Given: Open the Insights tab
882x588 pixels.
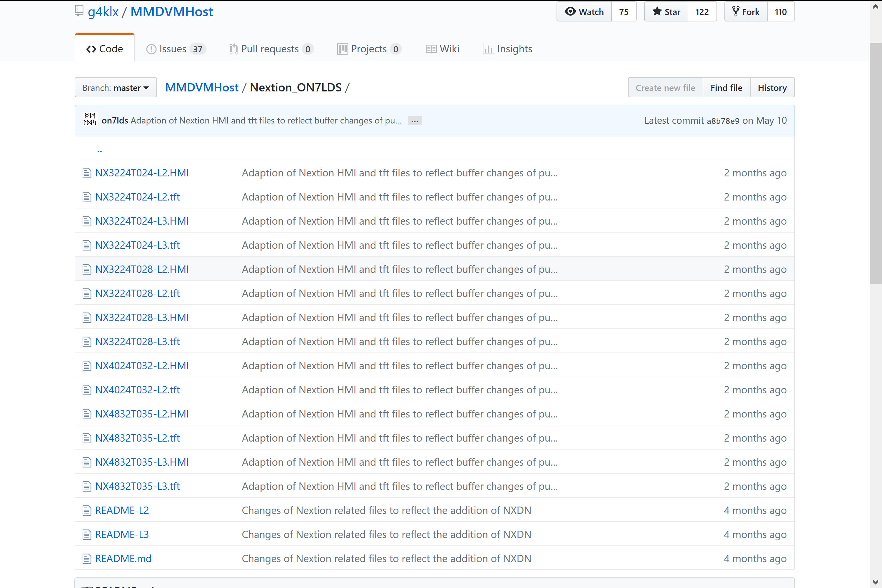Looking at the screenshot, I should pyautogui.click(x=507, y=49).
